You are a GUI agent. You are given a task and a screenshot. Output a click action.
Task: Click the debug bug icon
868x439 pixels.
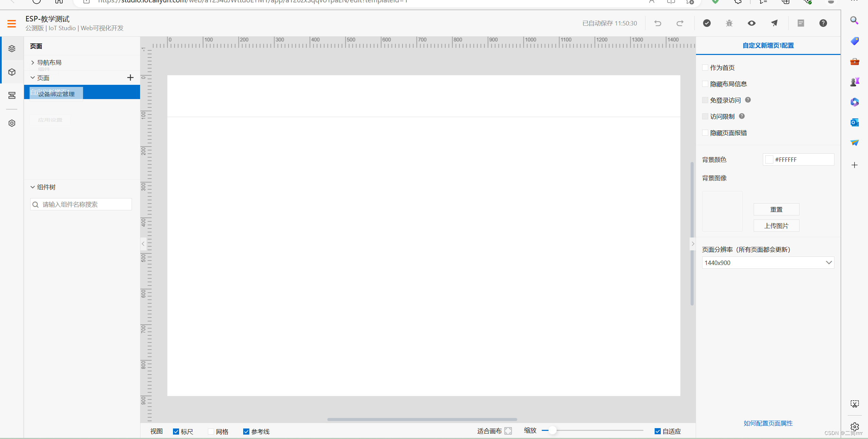pyautogui.click(x=729, y=23)
